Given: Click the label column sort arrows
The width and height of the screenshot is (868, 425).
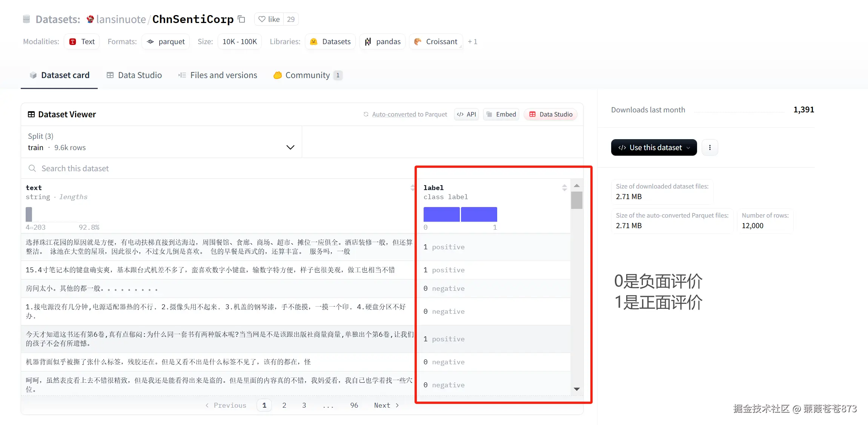Looking at the screenshot, I should [564, 188].
